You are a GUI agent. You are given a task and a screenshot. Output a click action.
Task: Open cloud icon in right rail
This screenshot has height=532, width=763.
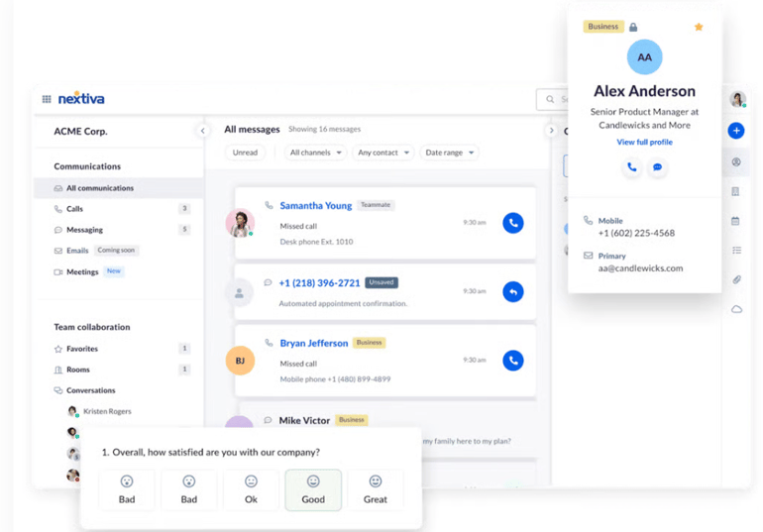pos(736,309)
